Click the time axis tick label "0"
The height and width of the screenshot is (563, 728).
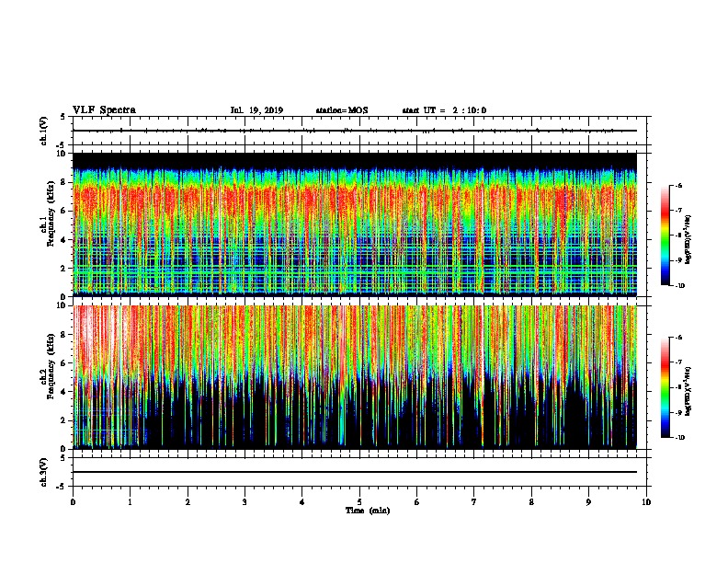[x=73, y=502]
